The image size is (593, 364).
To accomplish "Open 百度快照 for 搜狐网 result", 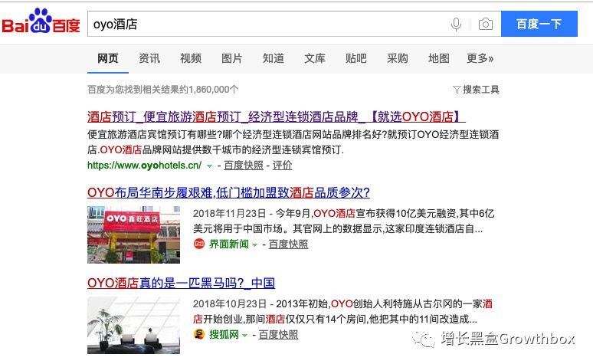I will click(x=278, y=334).
